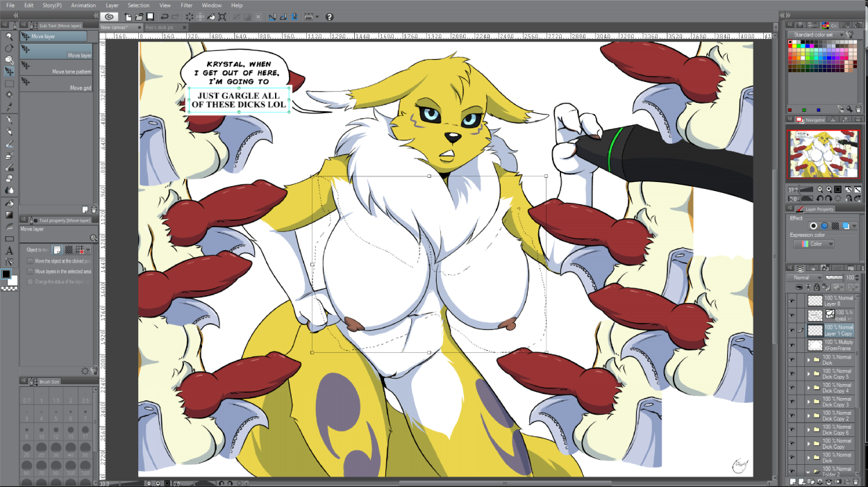Select the Eraser tool
This screenshot has width=868, height=487.
tap(9, 178)
